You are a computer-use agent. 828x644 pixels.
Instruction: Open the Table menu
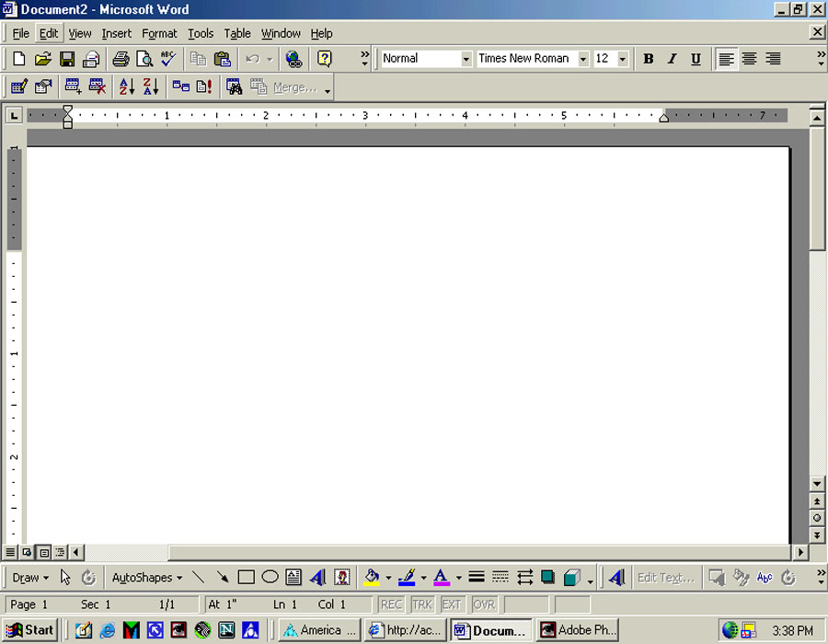pos(237,33)
